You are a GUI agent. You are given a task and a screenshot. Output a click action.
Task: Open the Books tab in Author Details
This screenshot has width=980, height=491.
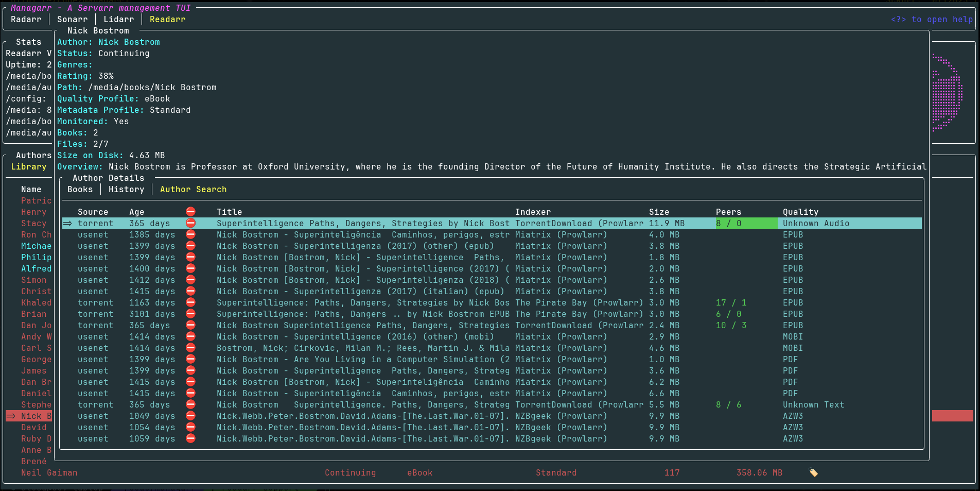coord(80,189)
